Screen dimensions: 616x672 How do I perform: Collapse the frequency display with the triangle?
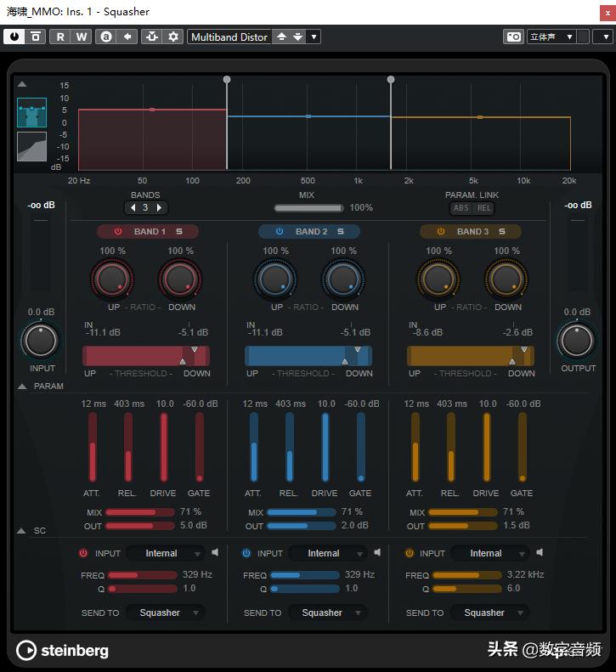point(22,84)
